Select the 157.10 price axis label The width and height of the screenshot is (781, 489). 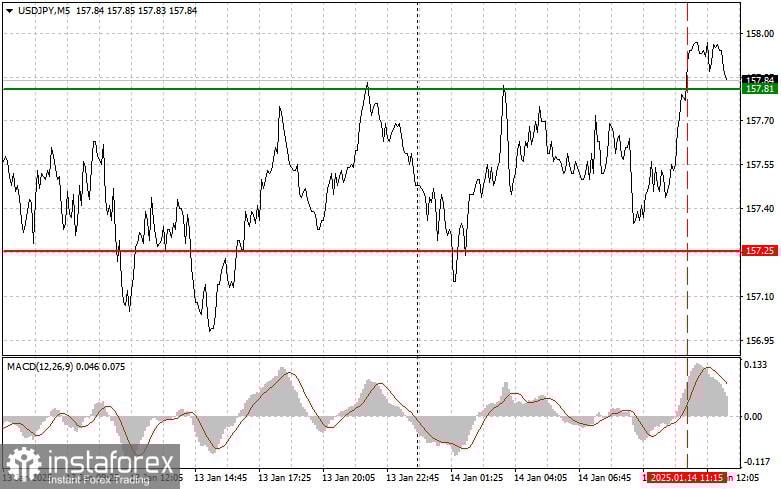click(760, 297)
